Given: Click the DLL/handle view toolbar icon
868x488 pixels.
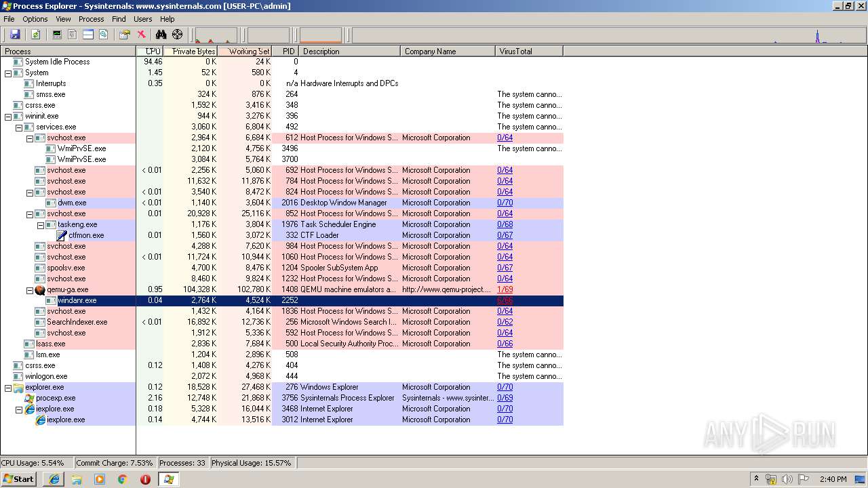Looking at the screenshot, I should click(x=104, y=35).
